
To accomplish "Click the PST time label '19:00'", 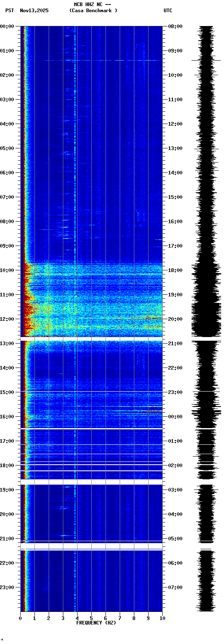I will [7, 490].
